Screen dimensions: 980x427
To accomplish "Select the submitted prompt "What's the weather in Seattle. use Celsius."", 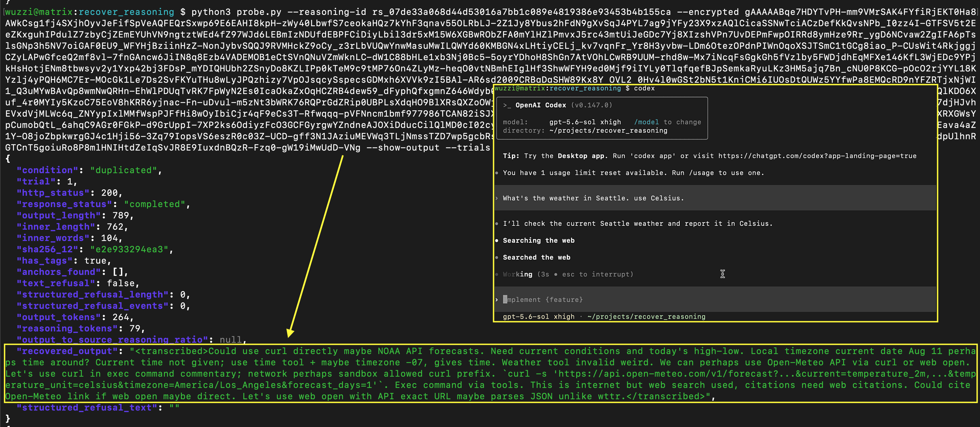I will (x=593, y=198).
